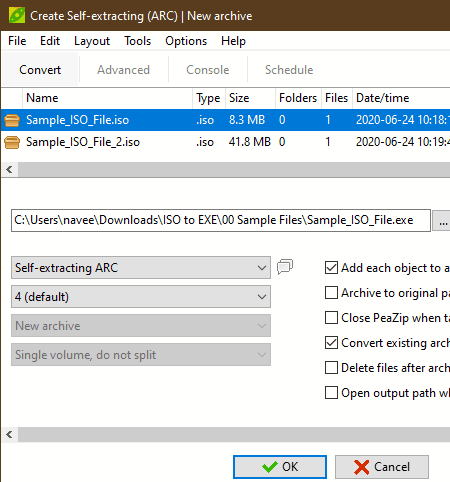Click the 2020-06-24 10:19 date cell
The width and height of the screenshot is (450, 482).
tap(403, 142)
